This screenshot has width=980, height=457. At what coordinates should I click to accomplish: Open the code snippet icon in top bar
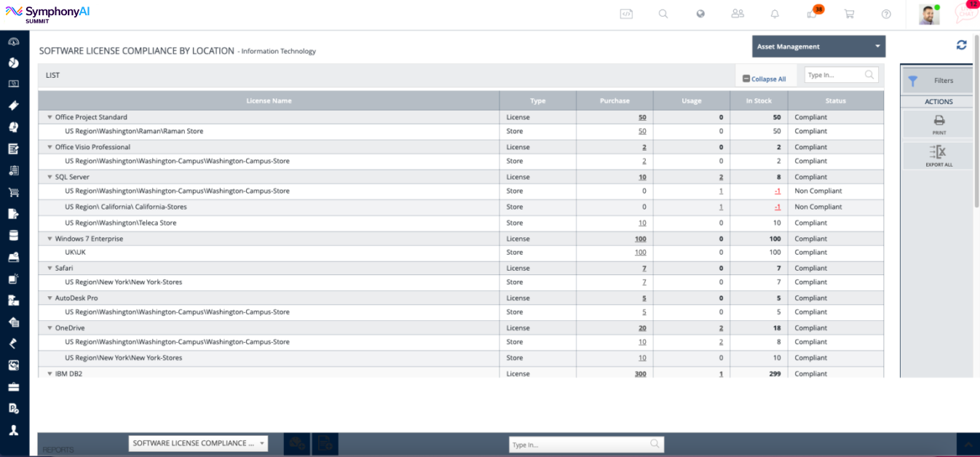[x=626, y=14]
